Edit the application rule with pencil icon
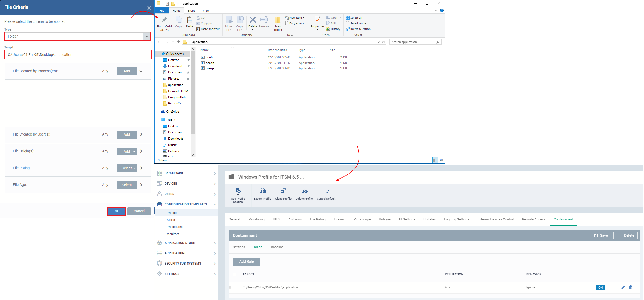This screenshot has height=300, width=644. 623,287
